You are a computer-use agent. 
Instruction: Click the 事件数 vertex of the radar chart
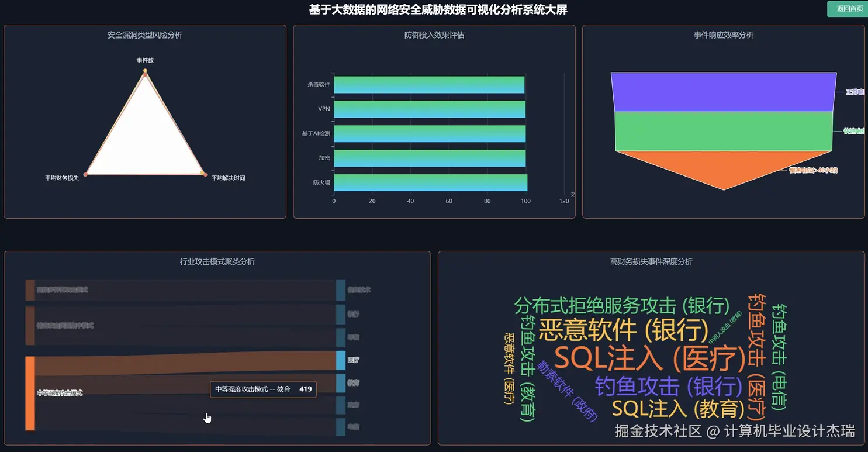pos(145,70)
